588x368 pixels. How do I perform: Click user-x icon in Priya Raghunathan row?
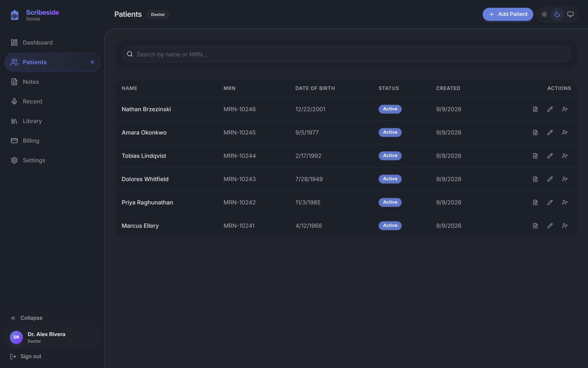(x=565, y=202)
